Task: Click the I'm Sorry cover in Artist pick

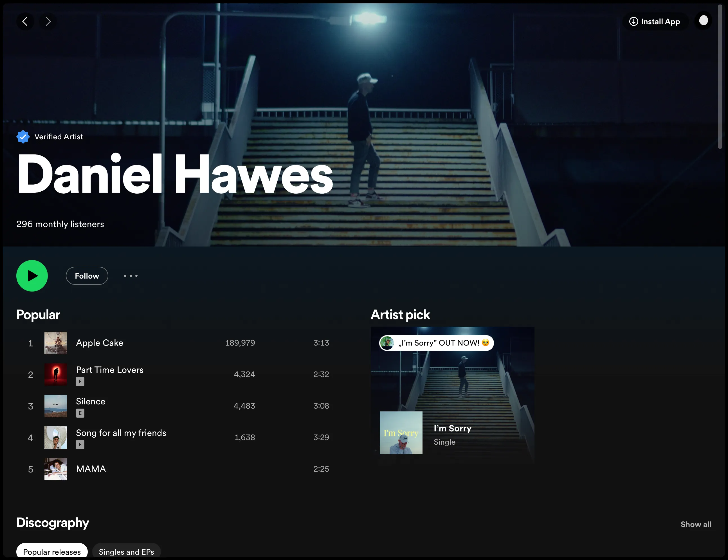Action: pos(401,433)
